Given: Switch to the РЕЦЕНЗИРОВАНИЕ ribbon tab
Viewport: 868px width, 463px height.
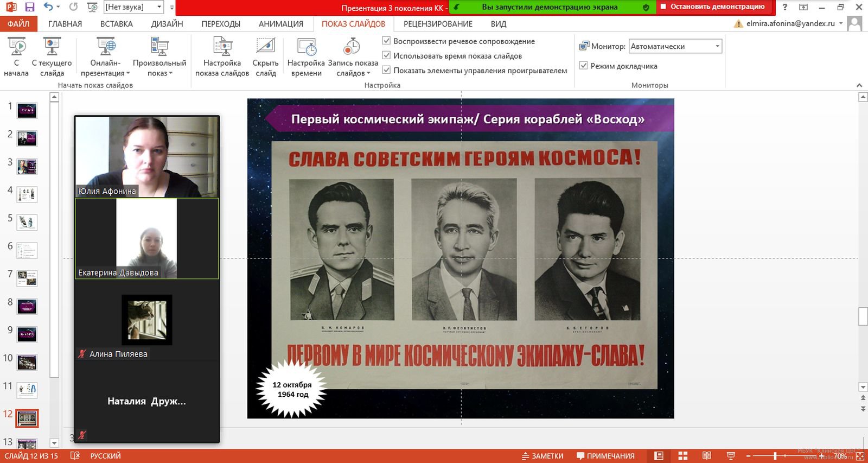Looking at the screenshot, I should 438,24.
